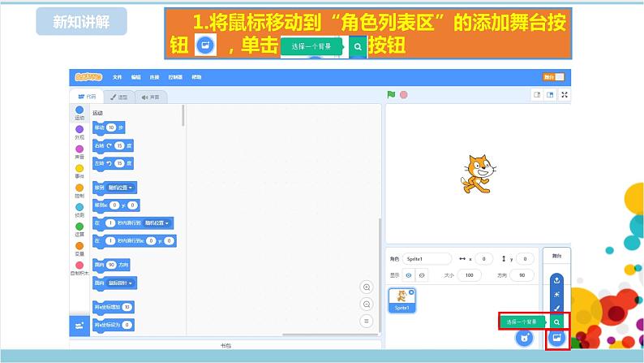Click the green flag to run
This screenshot has height=363, width=644.
(391, 94)
